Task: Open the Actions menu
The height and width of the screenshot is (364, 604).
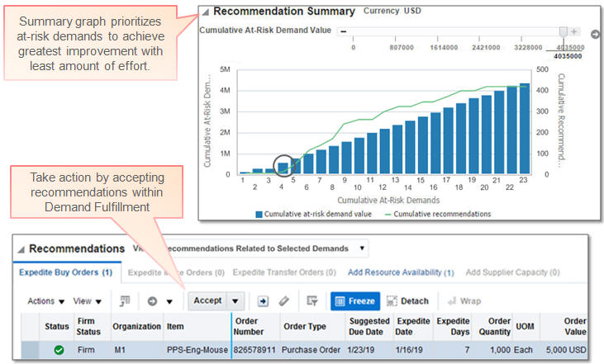Action: pyautogui.click(x=45, y=301)
